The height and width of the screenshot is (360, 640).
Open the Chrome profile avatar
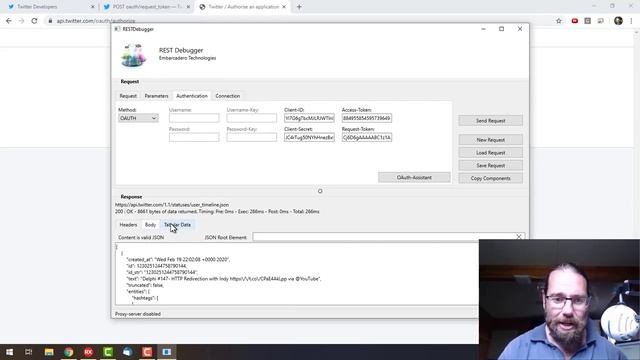[618, 21]
